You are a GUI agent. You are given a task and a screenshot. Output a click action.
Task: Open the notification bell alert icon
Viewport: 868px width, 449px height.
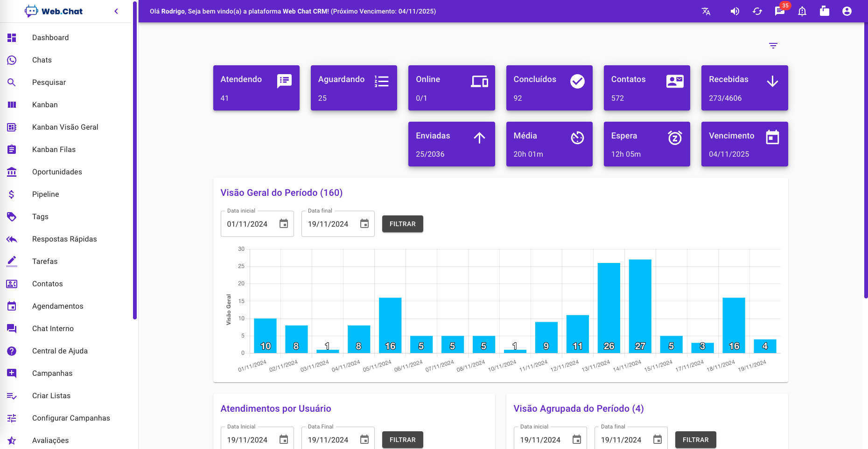point(802,11)
